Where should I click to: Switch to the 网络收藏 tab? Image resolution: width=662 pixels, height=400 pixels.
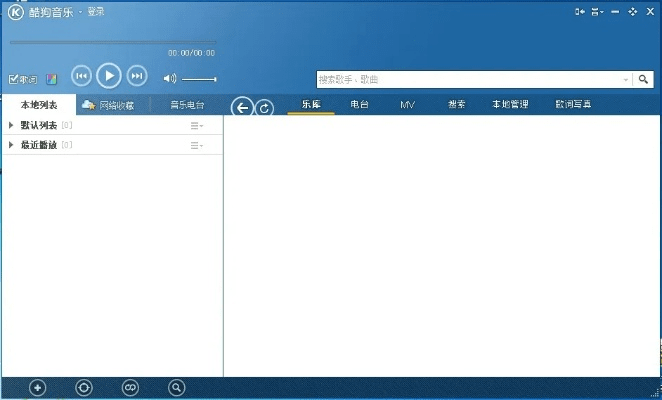[x=109, y=105]
